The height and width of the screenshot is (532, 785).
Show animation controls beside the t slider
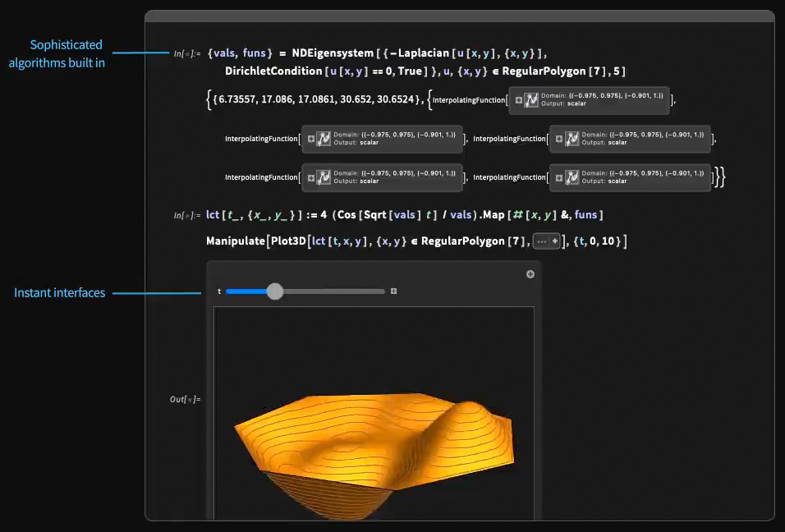coord(394,291)
